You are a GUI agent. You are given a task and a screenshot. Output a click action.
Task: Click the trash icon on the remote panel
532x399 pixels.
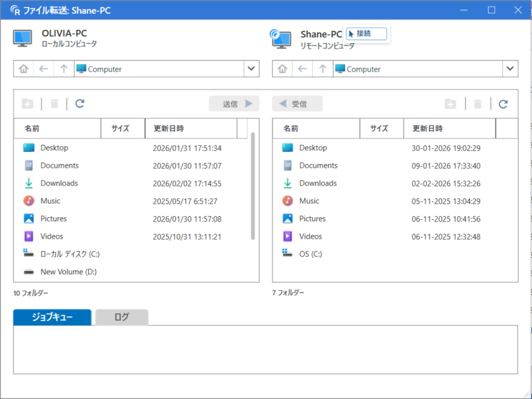[479, 103]
